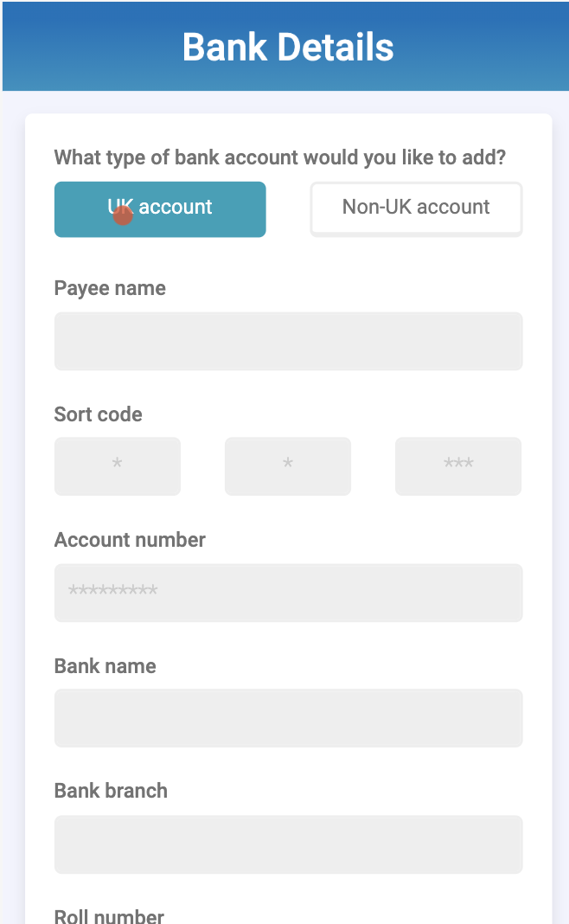This screenshot has width=569, height=924.
Task: Click the Bank Details page title
Action: point(288,47)
